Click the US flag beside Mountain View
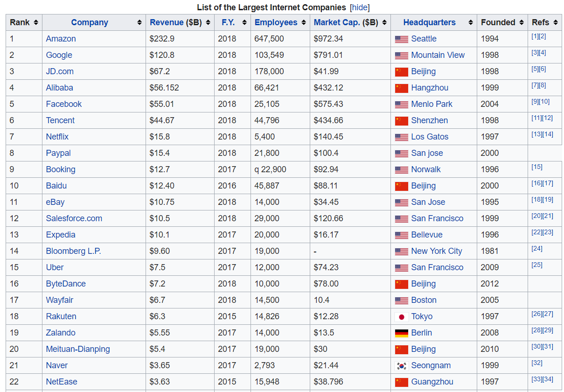The width and height of the screenshot is (564, 392). pyautogui.click(x=401, y=56)
